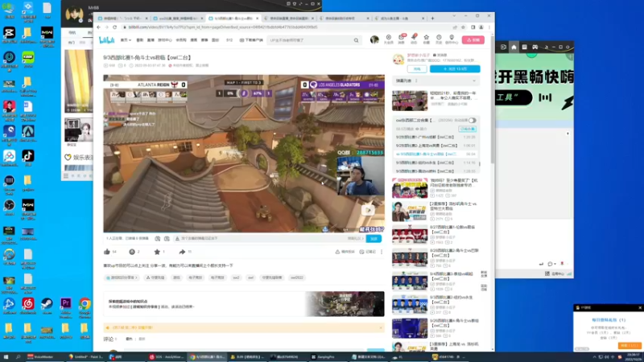Click the owl2022 tag below video
The image size is (644, 362).
pyautogui.click(x=297, y=278)
